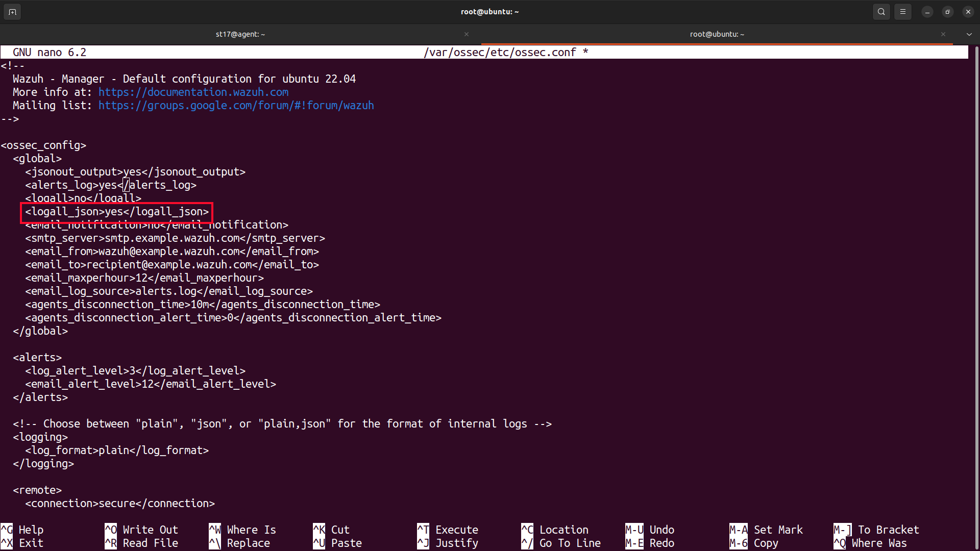Place cursor on 'Choose between plain' comment line
980x551 pixels.
click(282, 424)
